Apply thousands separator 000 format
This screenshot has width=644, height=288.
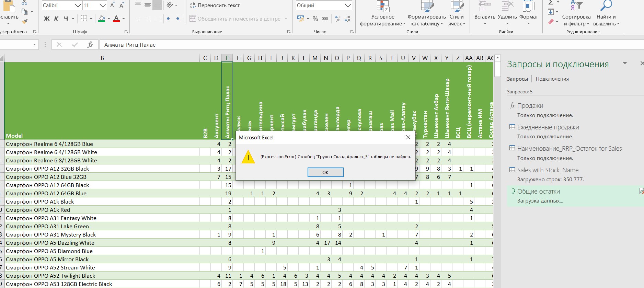tap(325, 19)
